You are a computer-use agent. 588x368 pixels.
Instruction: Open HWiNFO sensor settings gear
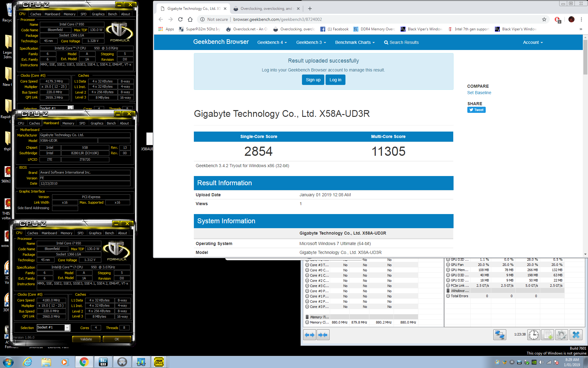(562, 335)
